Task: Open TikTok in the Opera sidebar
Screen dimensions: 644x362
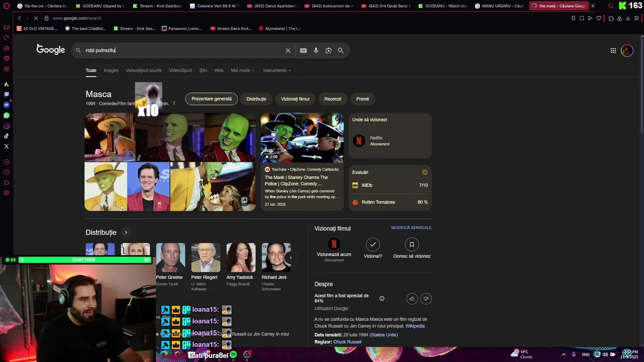Action: [x=6, y=136]
